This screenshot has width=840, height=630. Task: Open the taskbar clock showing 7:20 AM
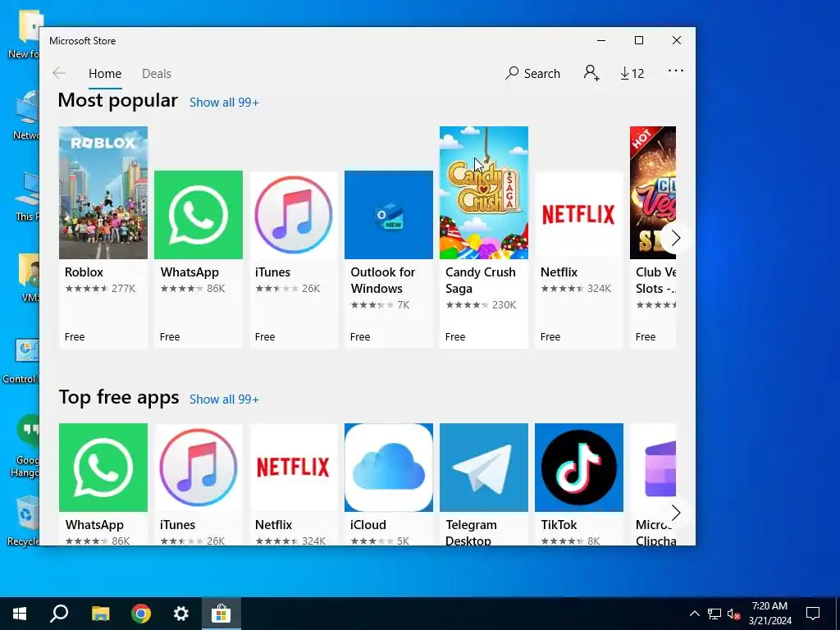769,614
